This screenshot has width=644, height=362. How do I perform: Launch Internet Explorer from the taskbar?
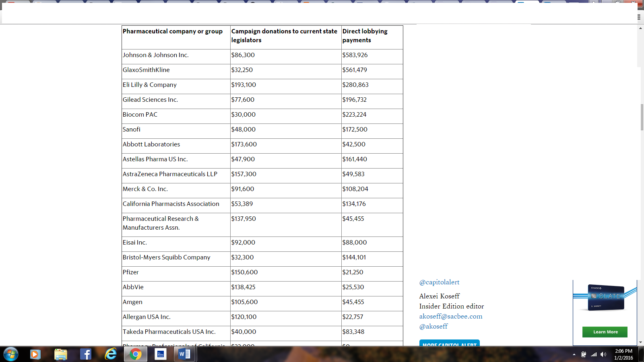(111, 354)
